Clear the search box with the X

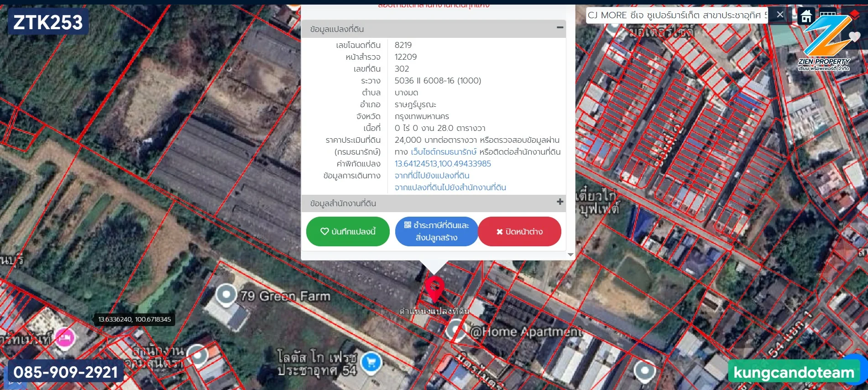(780, 15)
